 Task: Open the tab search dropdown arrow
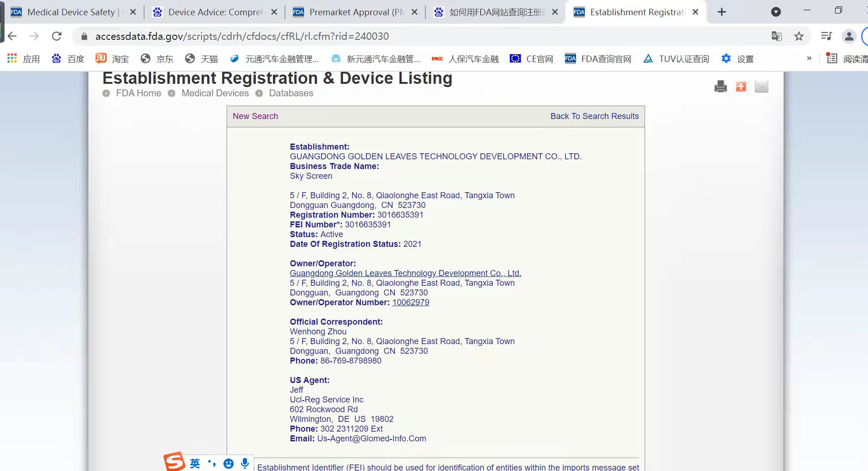tap(776, 12)
